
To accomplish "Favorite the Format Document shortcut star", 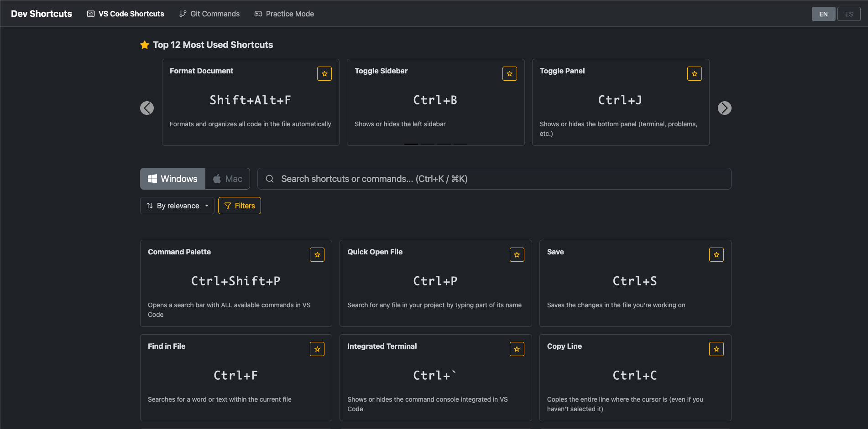I will click(x=324, y=74).
